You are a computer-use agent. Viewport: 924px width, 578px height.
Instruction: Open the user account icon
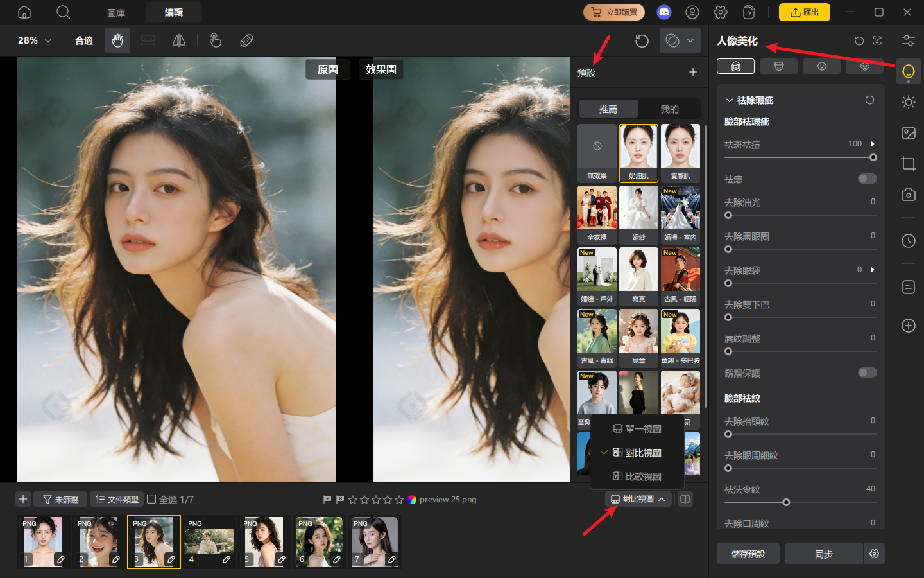[x=692, y=12]
